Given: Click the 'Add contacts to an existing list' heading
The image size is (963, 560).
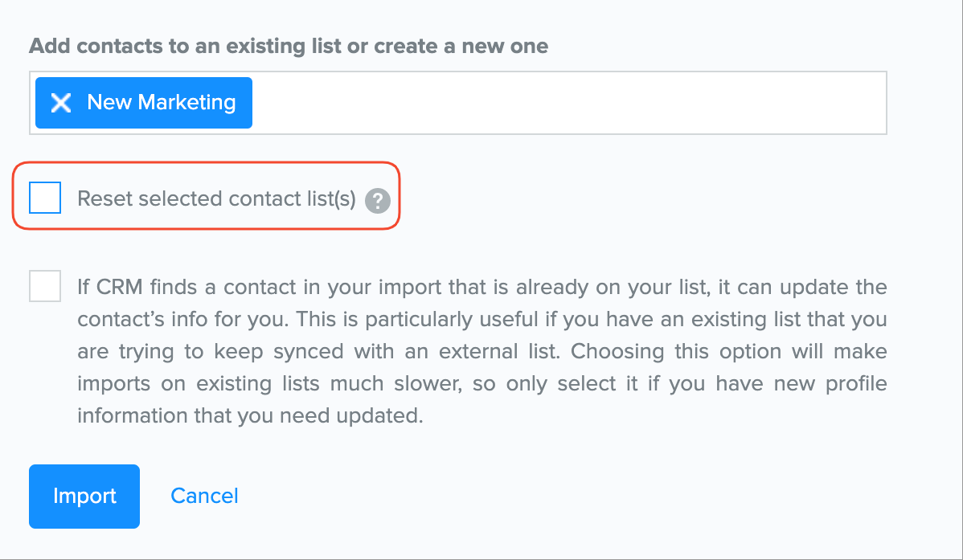Looking at the screenshot, I should 288,46.
